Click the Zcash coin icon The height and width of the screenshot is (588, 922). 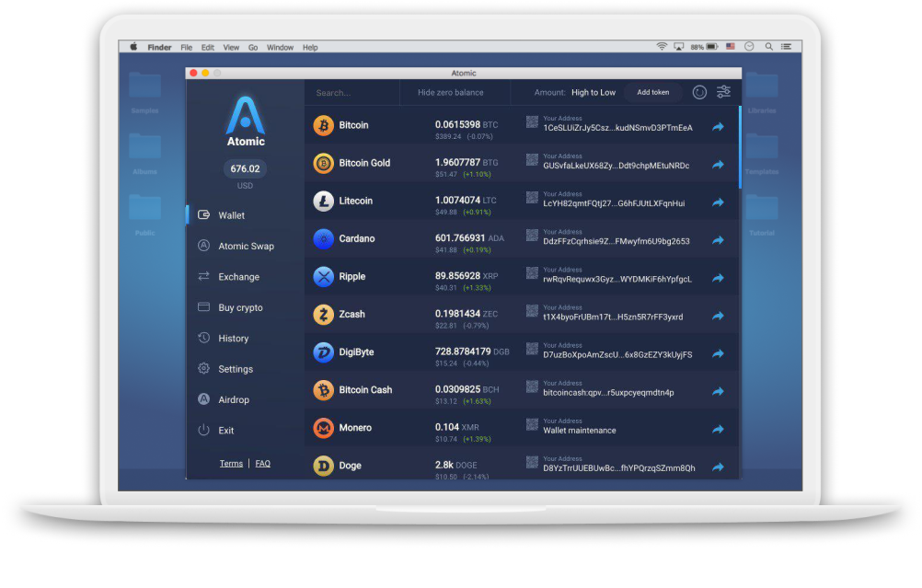tap(323, 315)
